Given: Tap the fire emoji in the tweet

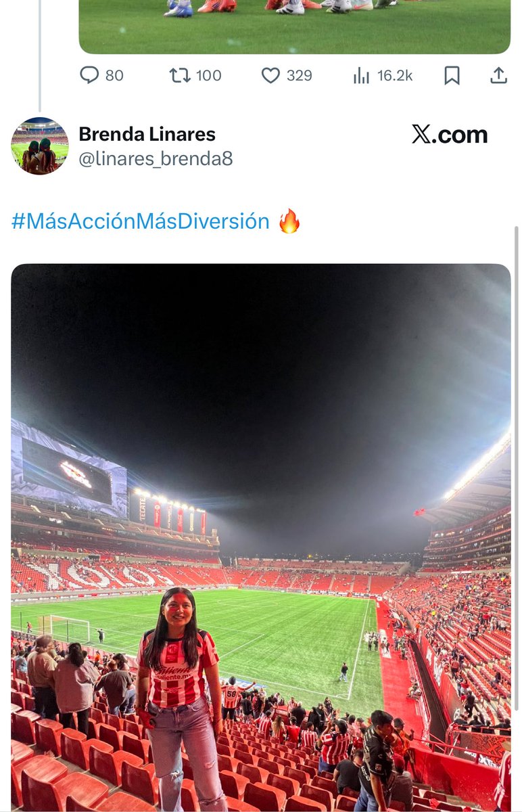Looking at the screenshot, I should [289, 221].
